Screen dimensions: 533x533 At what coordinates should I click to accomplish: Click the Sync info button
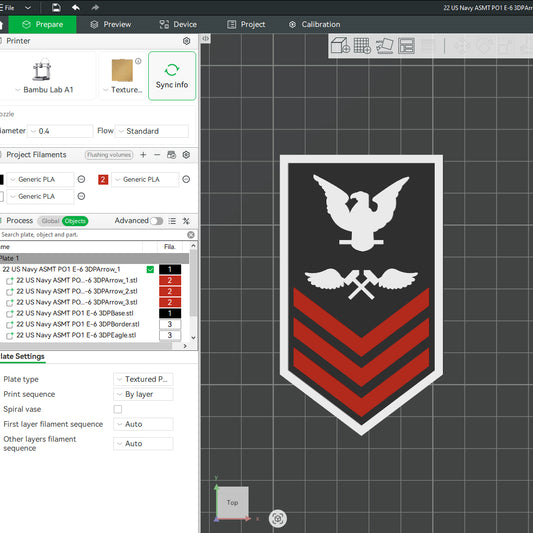click(x=172, y=76)
